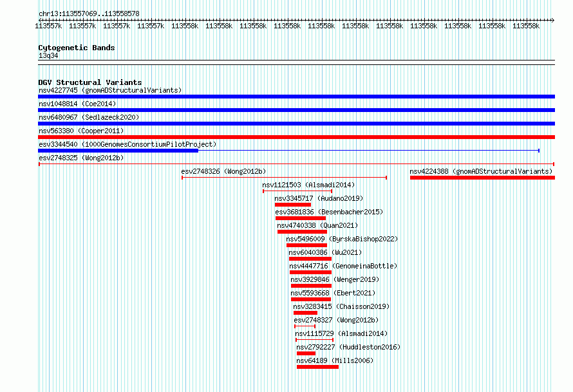
Task: Click the red bar under esv3681836
Action: click(x=301, y=218)
